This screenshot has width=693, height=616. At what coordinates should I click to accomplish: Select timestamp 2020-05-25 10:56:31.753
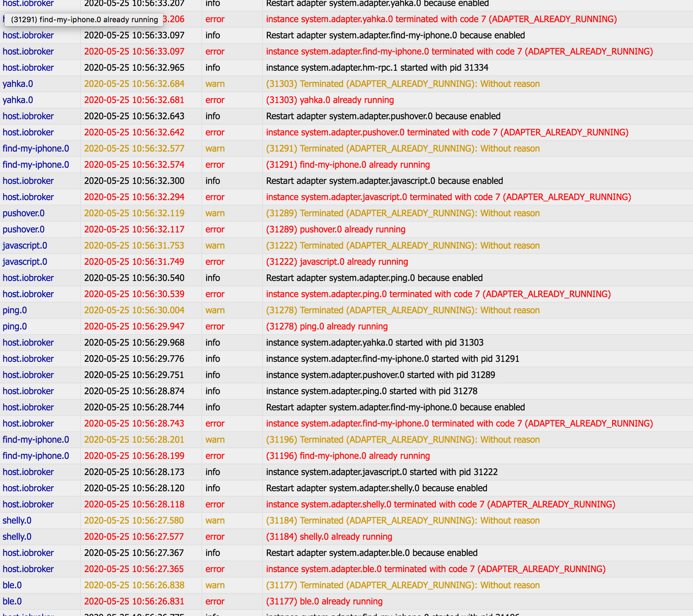135,245
